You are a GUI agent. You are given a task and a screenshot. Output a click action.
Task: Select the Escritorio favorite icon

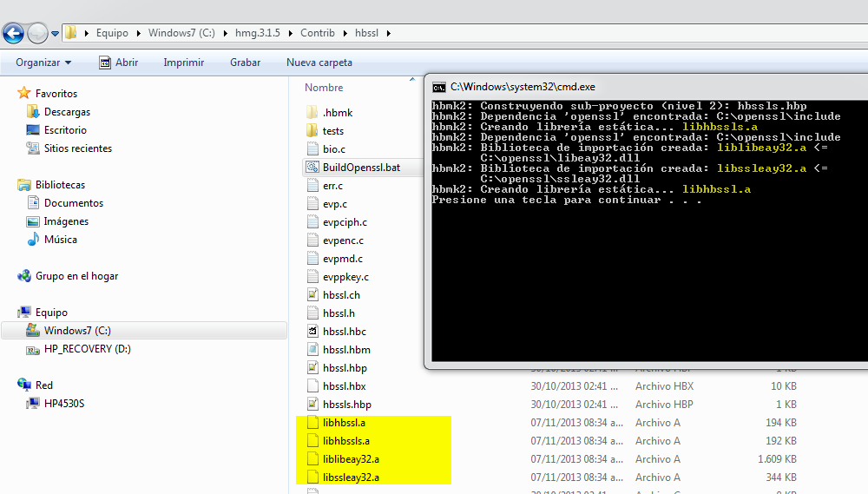tap(33, 130)
